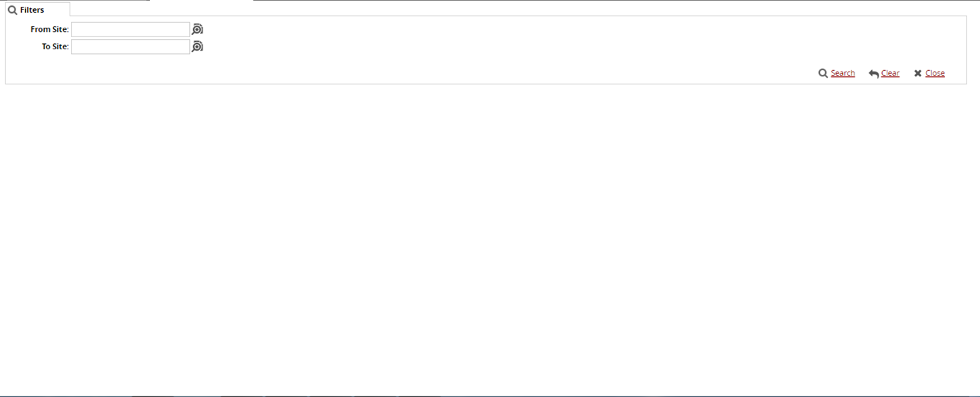Focus the From Site text field
The height and width of the screenshot is (397, 980).
click(130, 30)
